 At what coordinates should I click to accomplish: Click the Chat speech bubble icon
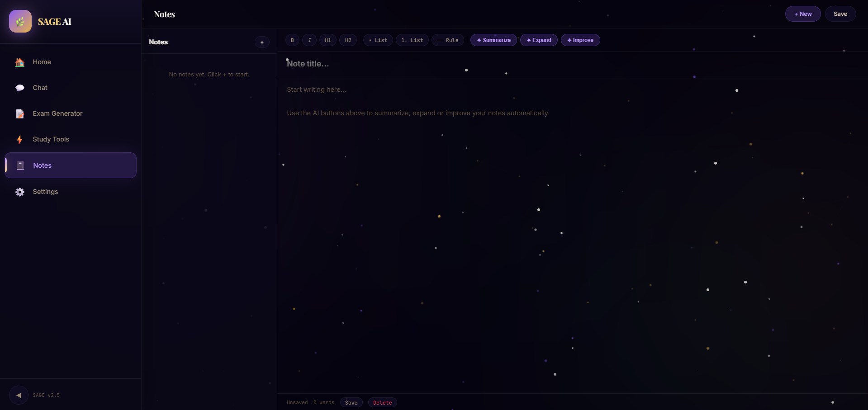(x=20, y=88)
